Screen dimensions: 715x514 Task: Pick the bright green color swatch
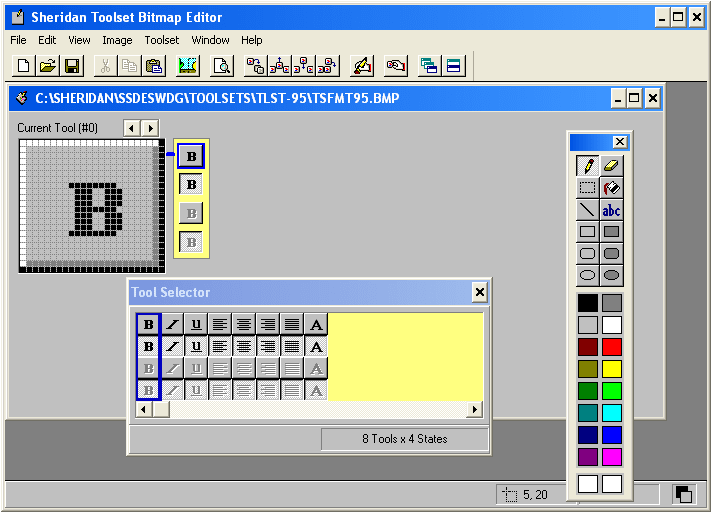[x=611, y=391]
